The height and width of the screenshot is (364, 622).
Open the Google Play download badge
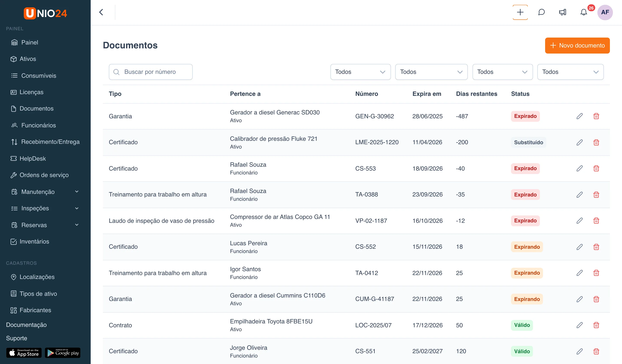click(x=63, y=353)
